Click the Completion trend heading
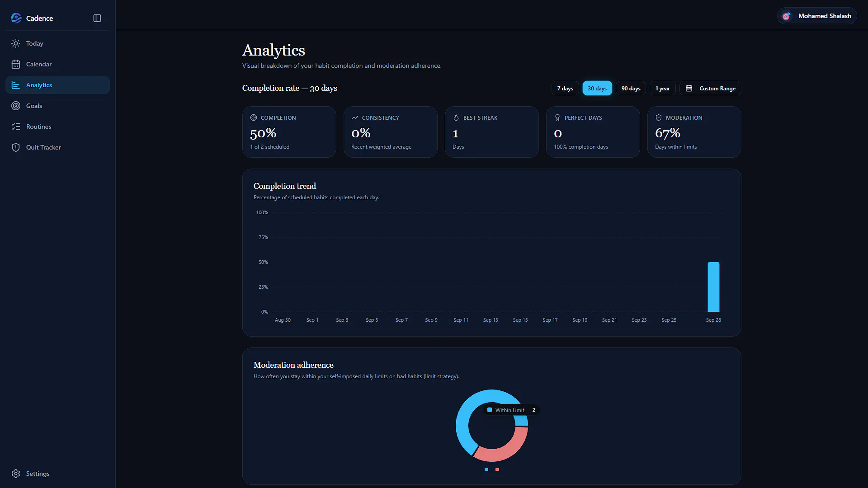Screen dimensions: 868x488 point(285,186)
